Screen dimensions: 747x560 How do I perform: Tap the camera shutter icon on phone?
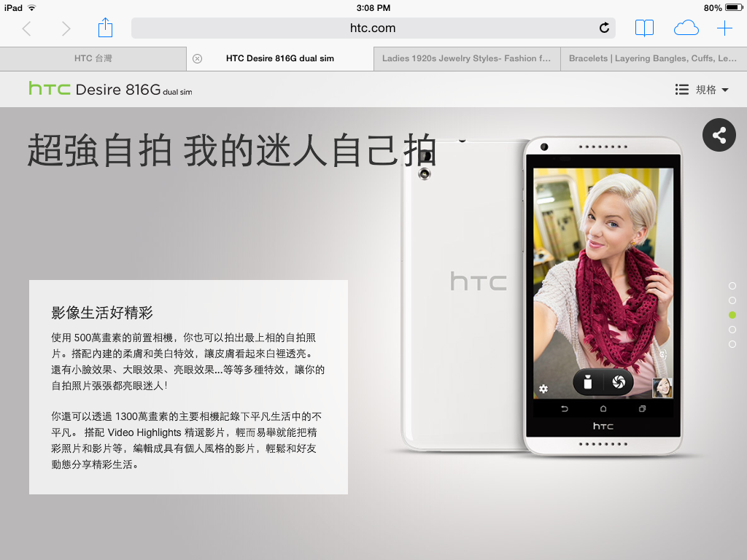tap(619, 382)
